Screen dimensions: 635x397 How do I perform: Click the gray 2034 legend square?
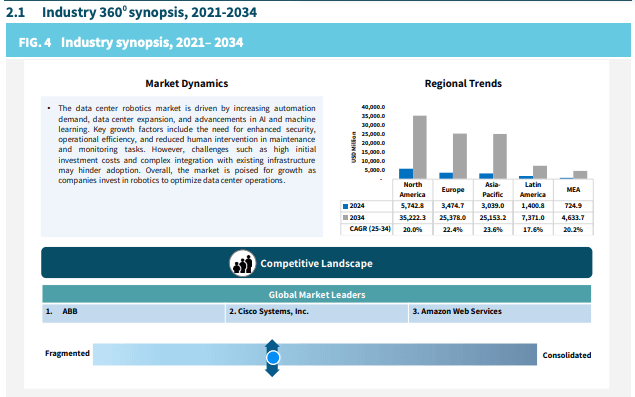tap(345, 218)
